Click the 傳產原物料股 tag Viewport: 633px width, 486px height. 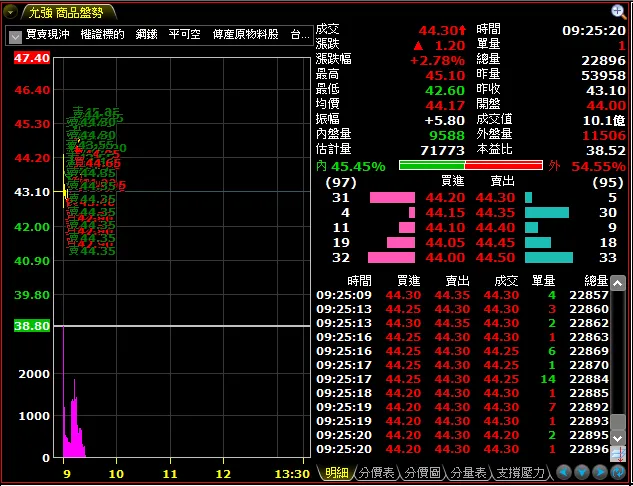tap(245, 34)
